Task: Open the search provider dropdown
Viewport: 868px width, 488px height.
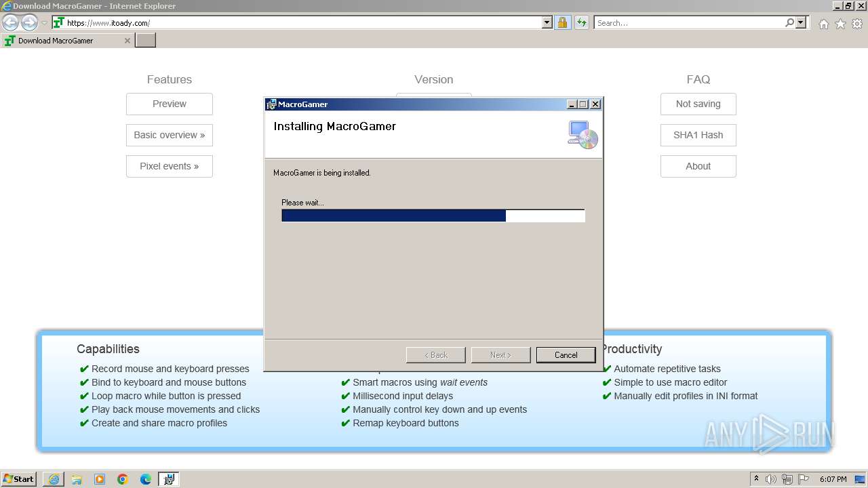Action: click(x=801, y=23)
